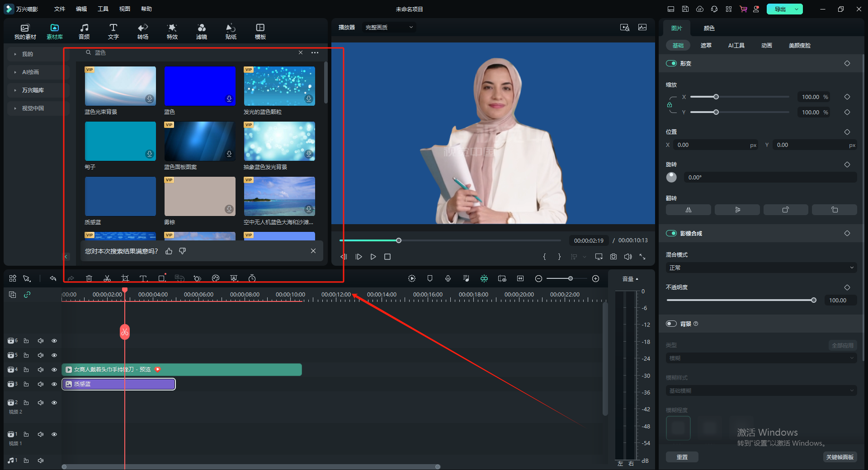Open the 文件 menu

[60, 9]
